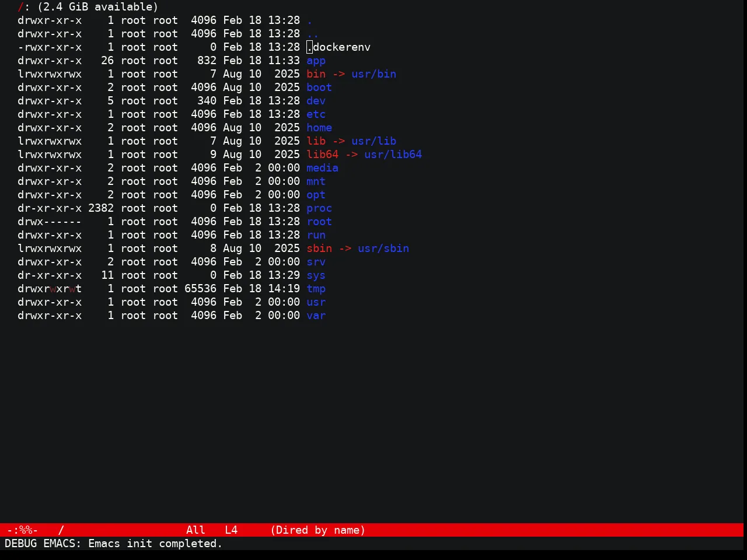The width and height of the screenshot is (747, 560).
Task: Click the usr/lib symlink target
Action: point(373,141)
